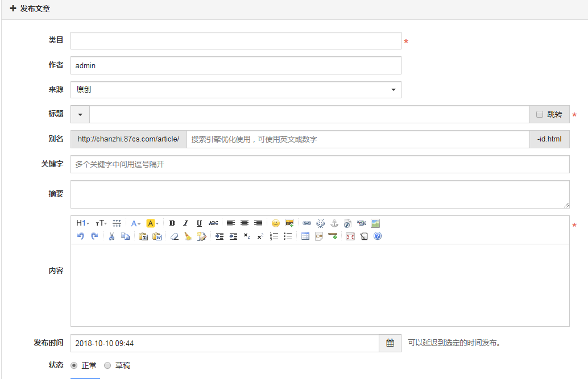Open the H1 paragraph format dropdown

pyautogui.click(x=82, y=223)
